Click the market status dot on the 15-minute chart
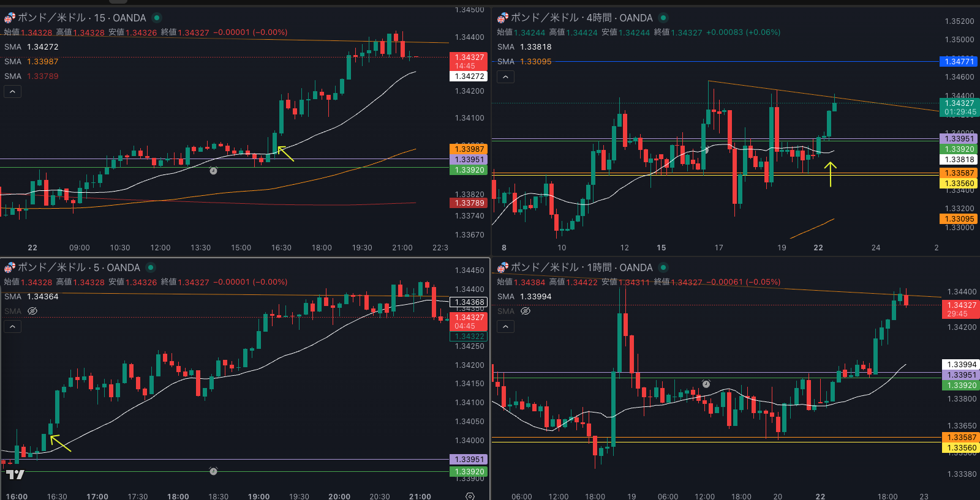Image resolution: width=980 pixels, height=500 pixels. tap(157, 18)
